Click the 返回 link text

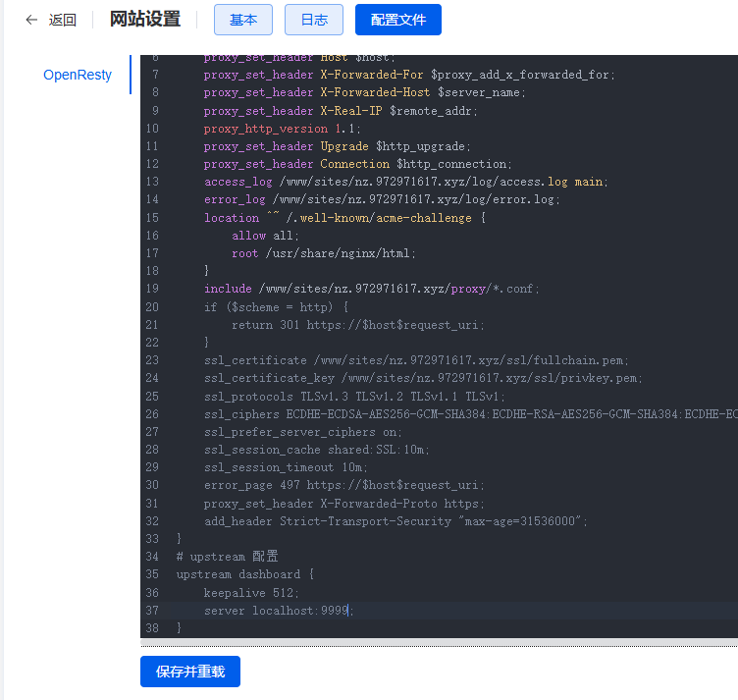click(x=63, y=20)
